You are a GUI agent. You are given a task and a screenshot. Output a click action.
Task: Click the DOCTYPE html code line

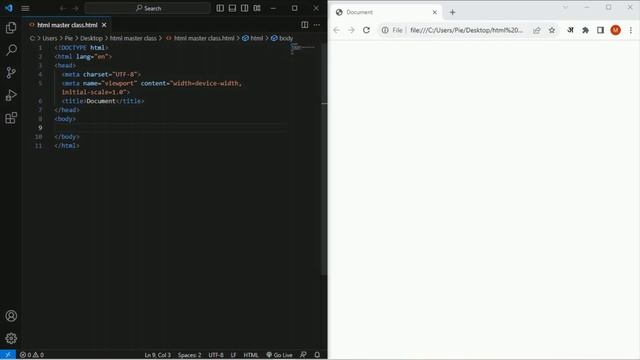click(81, 48)
